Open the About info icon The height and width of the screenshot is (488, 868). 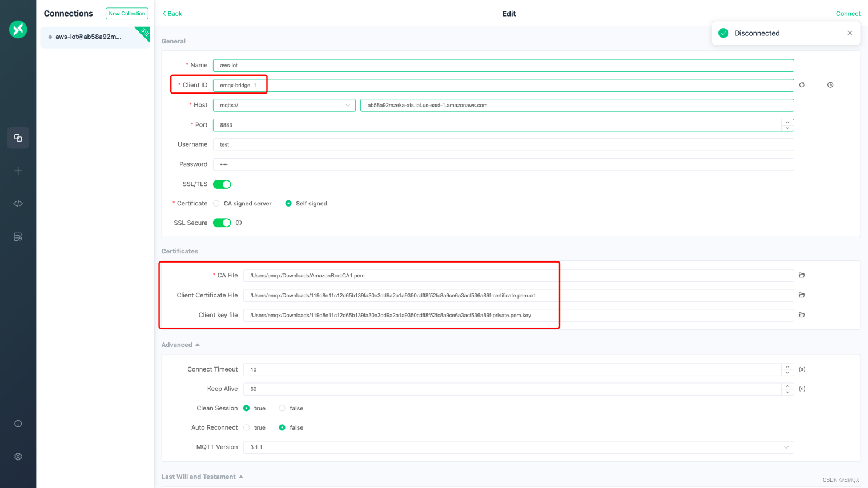click(x=18, y=424)
